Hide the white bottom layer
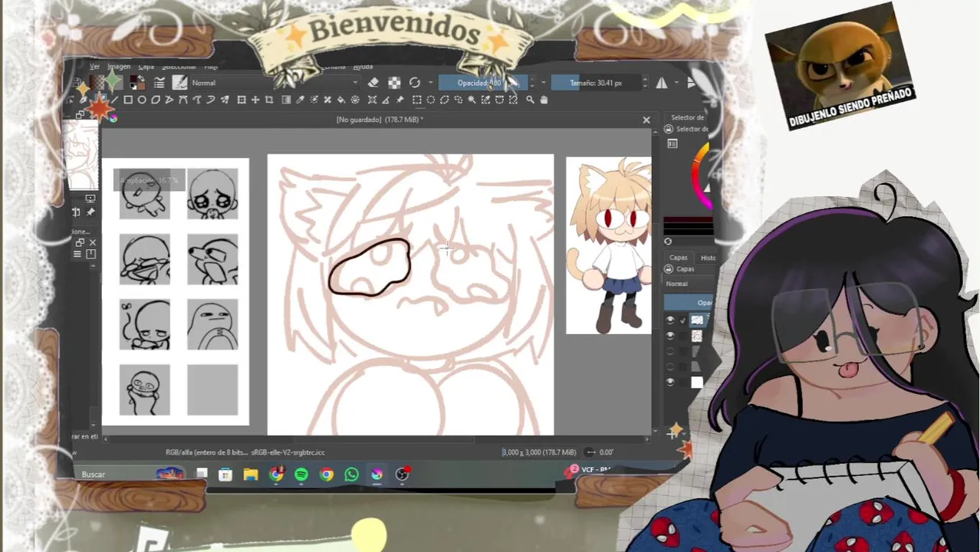The width and height of the screenshot is (980, 552). click(x=670, y=382)
